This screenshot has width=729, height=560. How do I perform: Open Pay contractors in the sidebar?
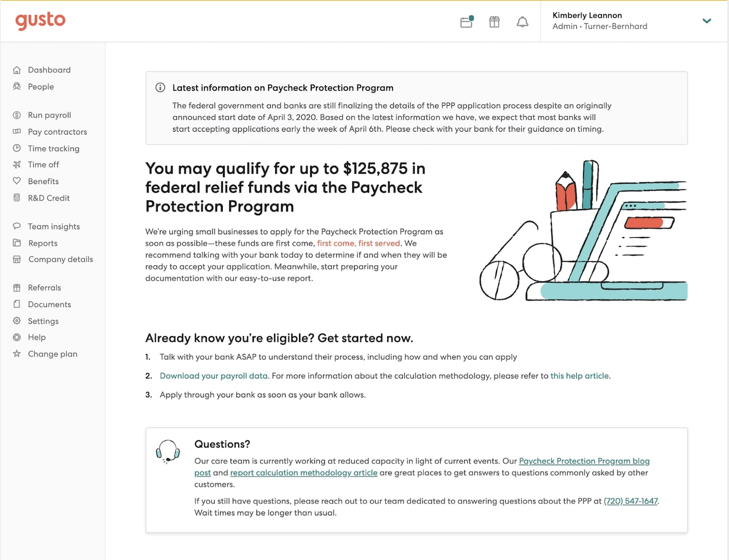coord(57,132)
